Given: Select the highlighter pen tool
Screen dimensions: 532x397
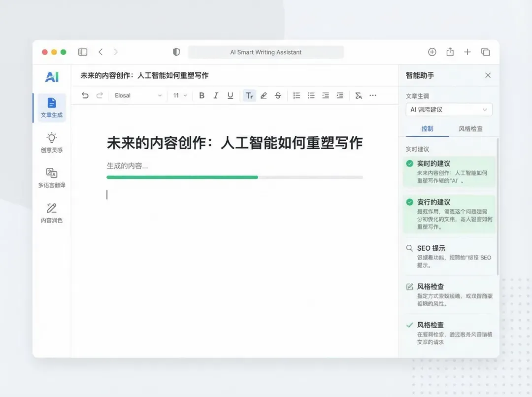Looking at the screenshot, I should point(264,96).
